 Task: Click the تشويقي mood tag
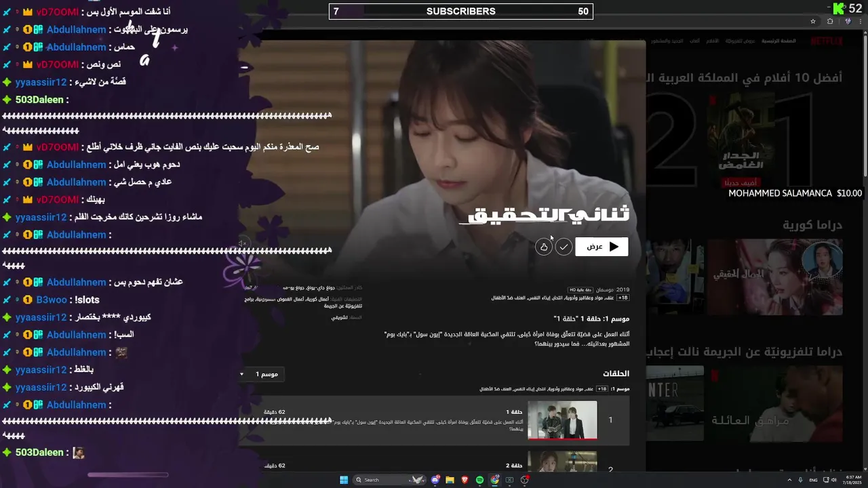coord(339,317)
